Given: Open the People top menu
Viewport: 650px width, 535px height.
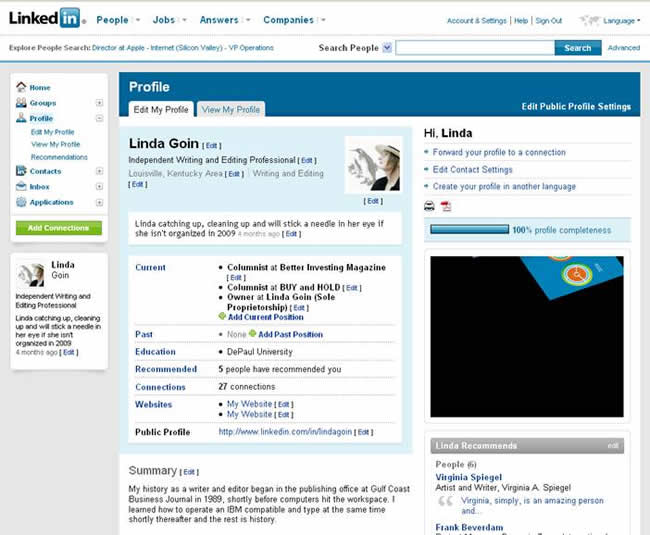Looking at the screenshot, I should pyautogui.click(x=112, y=20).
